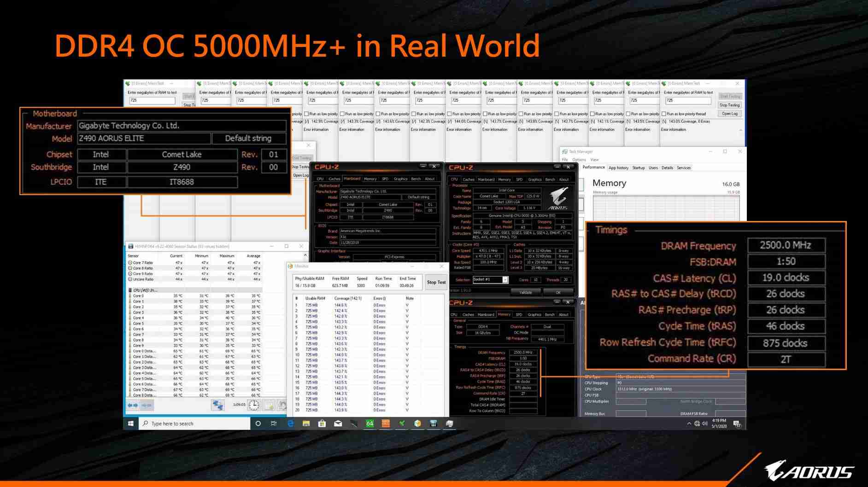Enable Run as low priority thread checkbox
Viewport: 868px width, 487px height.
pos(664,114)
